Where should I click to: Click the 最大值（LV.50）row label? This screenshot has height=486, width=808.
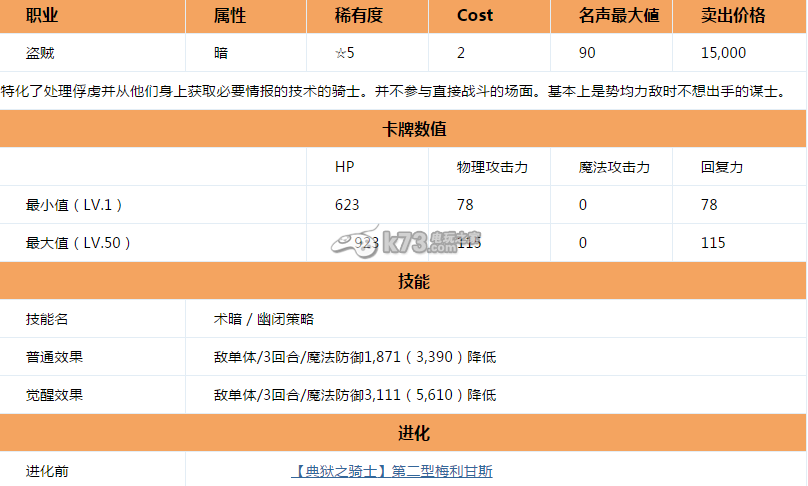[78, 243]
